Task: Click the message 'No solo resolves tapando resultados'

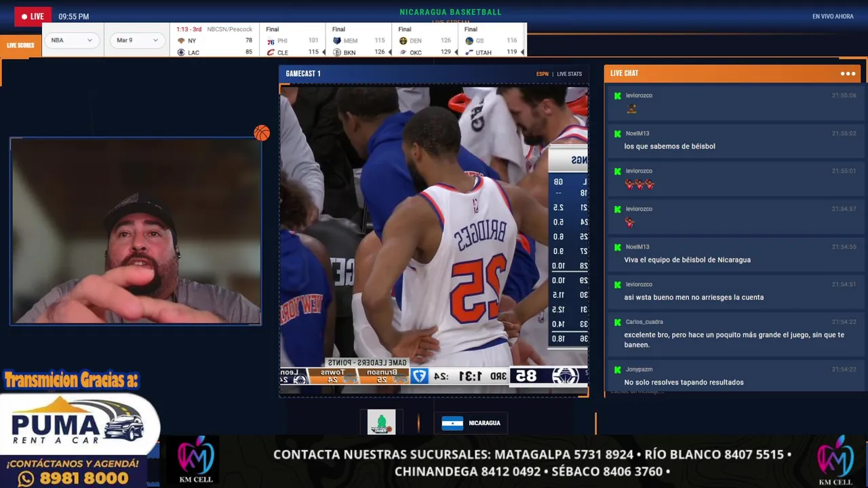Action: (684, 382)
